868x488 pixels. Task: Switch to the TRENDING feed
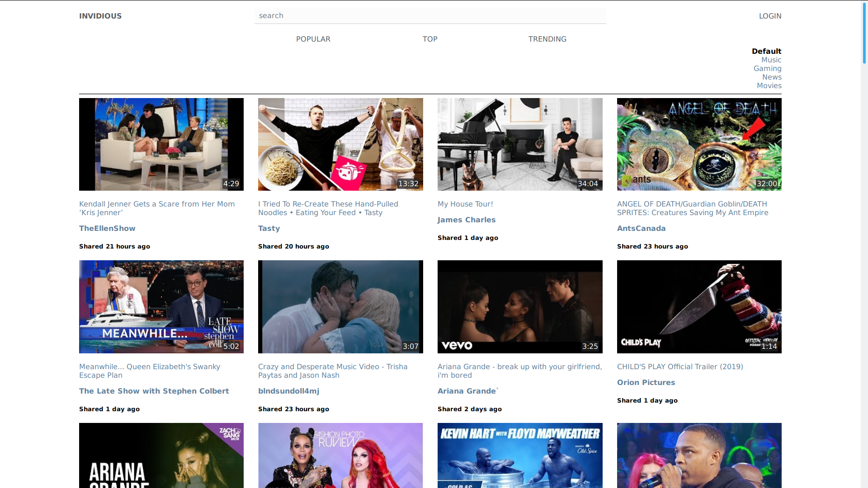547,39
